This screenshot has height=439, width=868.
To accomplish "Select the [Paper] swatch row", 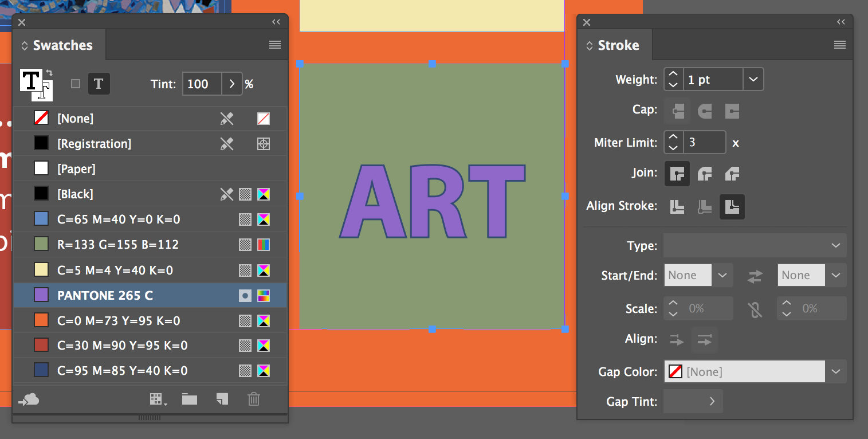I will tap(150, 168).
